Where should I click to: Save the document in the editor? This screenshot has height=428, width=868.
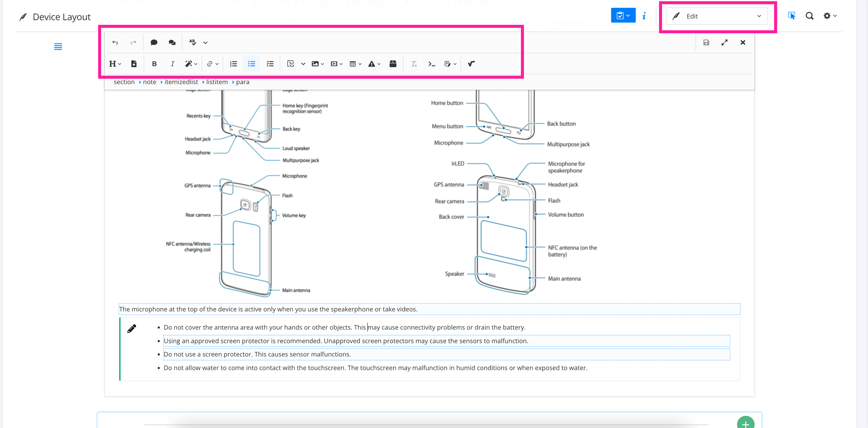point(706,42)
